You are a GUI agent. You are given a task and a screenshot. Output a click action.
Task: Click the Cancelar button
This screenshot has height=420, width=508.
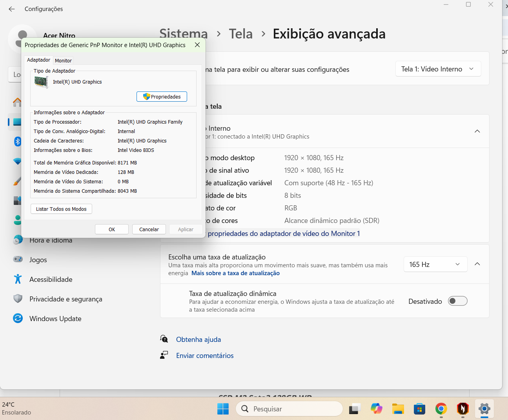point(149,229)
